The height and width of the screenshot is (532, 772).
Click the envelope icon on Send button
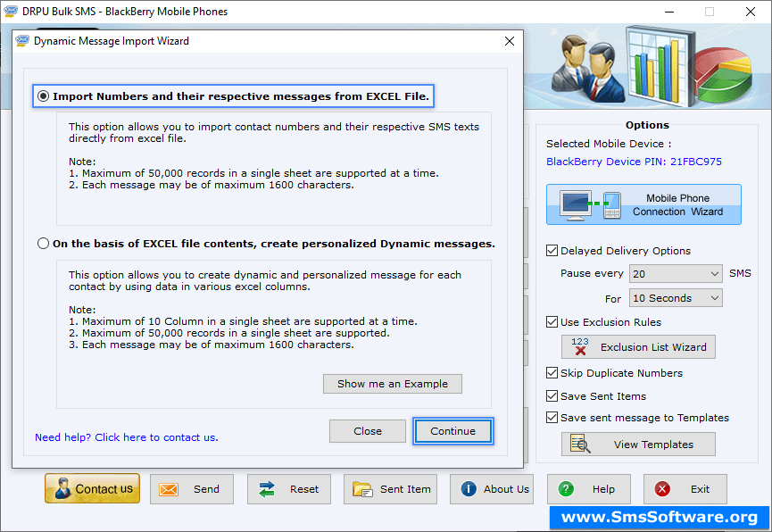tap(169, 489)
